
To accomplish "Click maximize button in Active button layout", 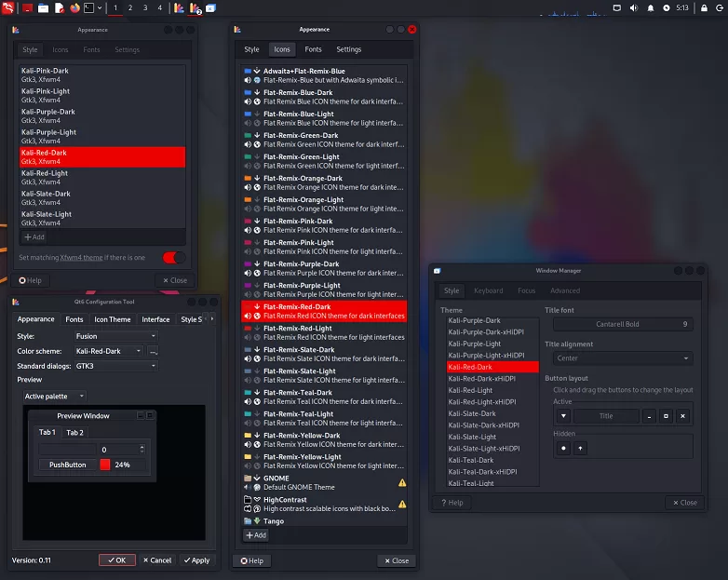I will (666, 416).
